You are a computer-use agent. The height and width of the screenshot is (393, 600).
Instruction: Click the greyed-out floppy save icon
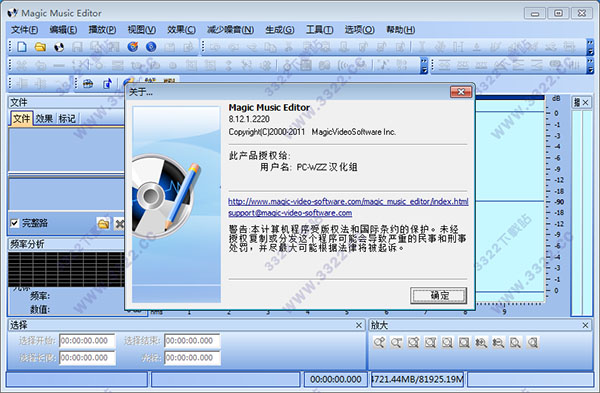point(77,47)
